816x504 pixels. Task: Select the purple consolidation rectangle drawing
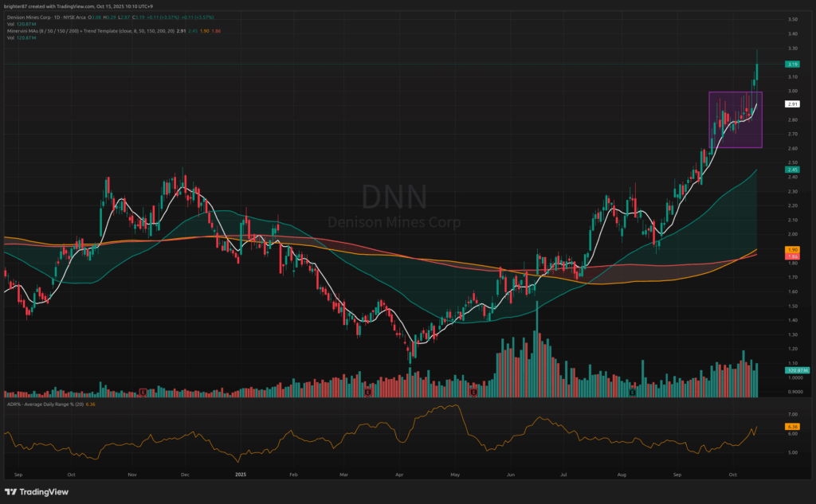pos(736,119)
